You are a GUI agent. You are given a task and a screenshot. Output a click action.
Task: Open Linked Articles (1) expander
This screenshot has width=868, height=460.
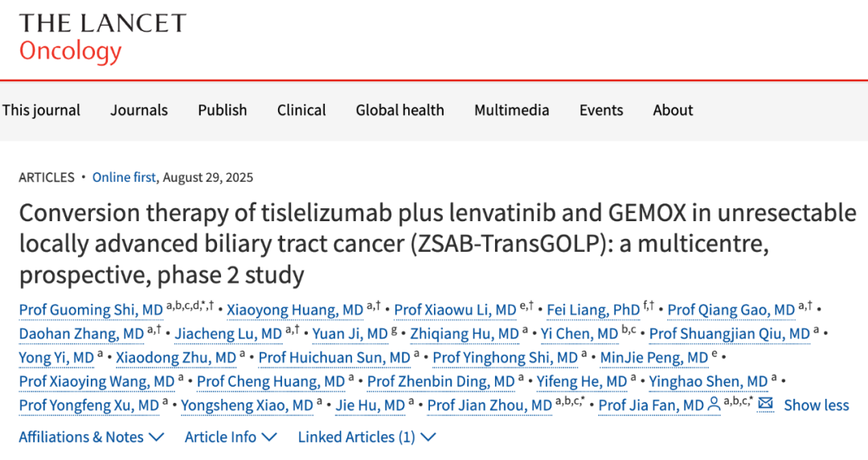coord(367,437)
